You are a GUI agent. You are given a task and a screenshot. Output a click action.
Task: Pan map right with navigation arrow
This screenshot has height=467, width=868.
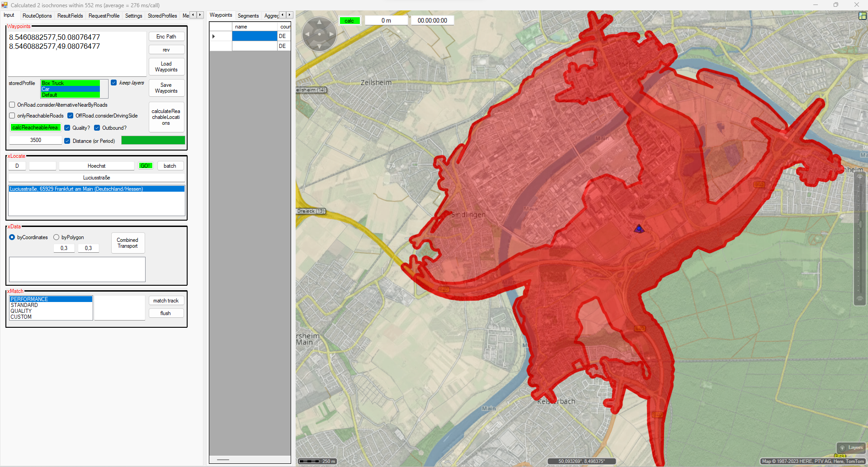point(331,34)
